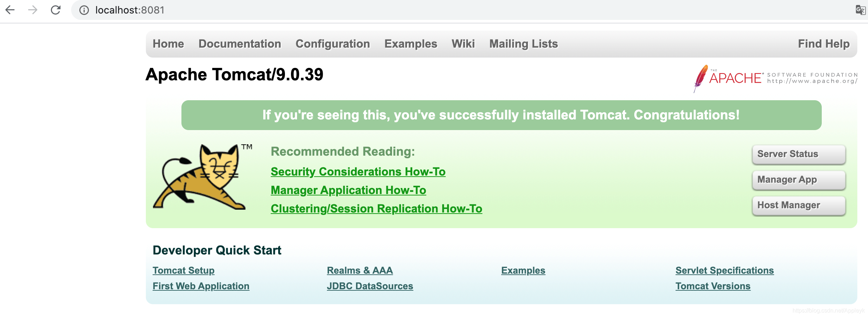This screenshot has width=868, height=317.
Task: Click the Apache Tomcat/9.0.39 heading
Action: [234, 75]
